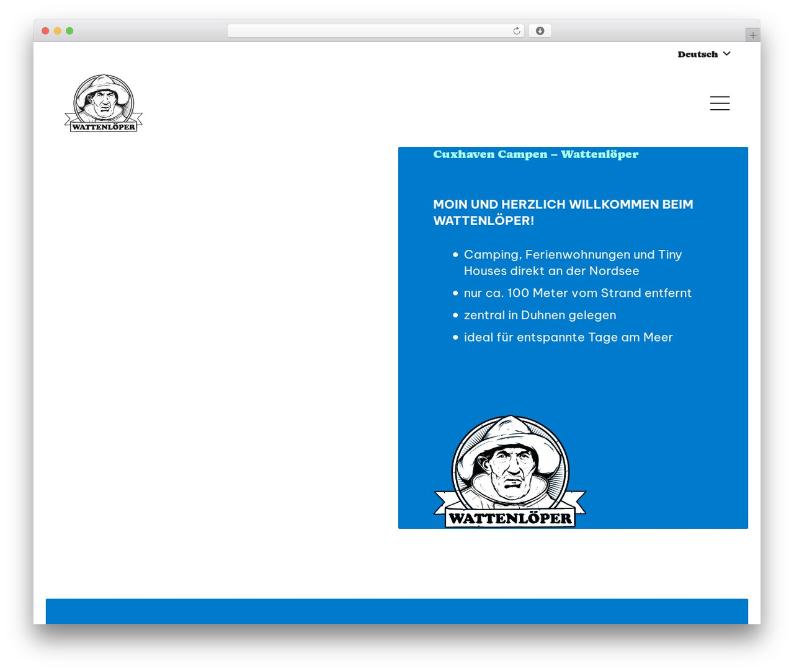Click the heading 'Cuxhaven Campen – Wattenlöper'
The height and width of the screenshot is (672, 794).
click(535, 154)
